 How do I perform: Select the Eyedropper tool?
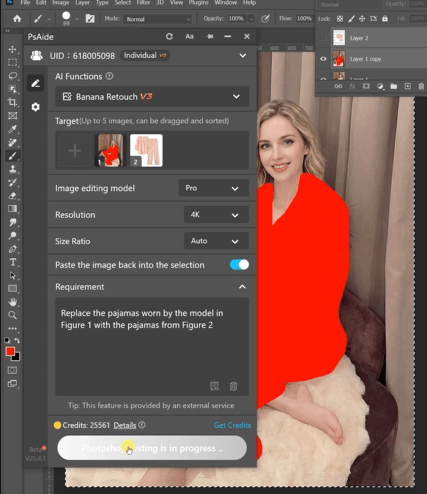[x=13, y=129]
